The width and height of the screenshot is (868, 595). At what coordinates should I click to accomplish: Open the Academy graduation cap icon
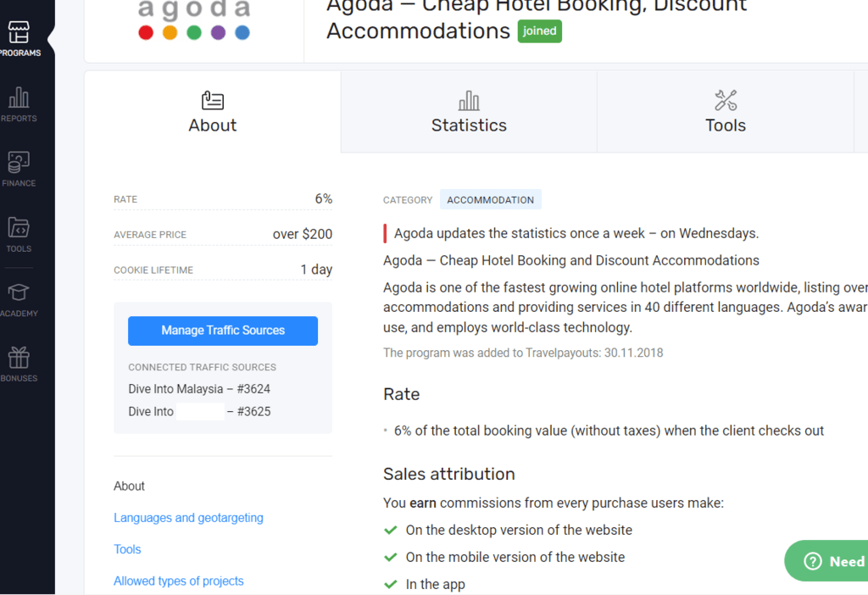pos(19,293)
